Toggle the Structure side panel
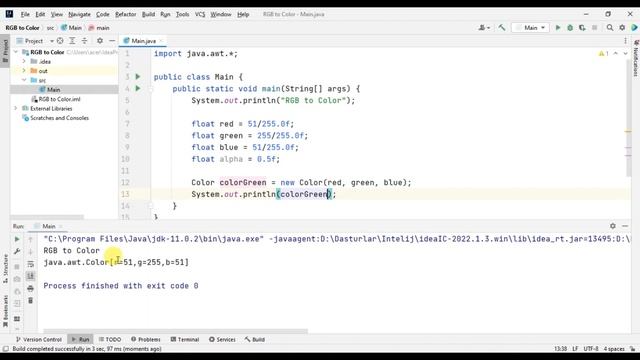640x360 pixels. 5,269
